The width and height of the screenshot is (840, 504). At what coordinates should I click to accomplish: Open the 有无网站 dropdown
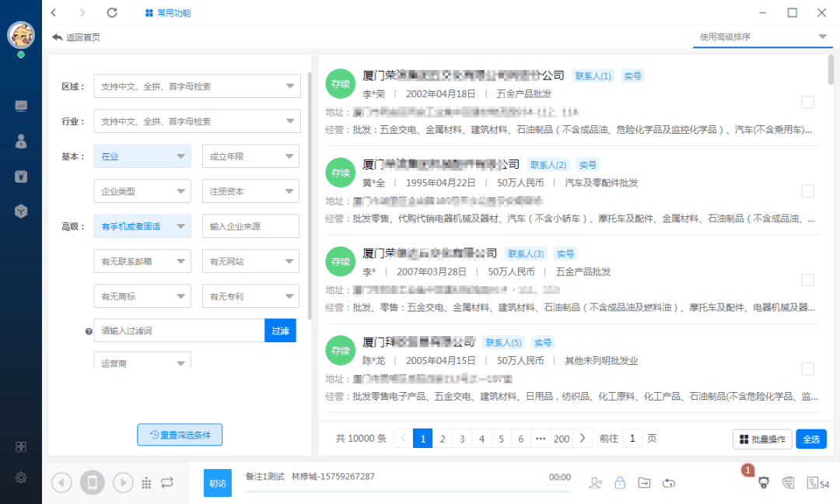pos(250,261)
